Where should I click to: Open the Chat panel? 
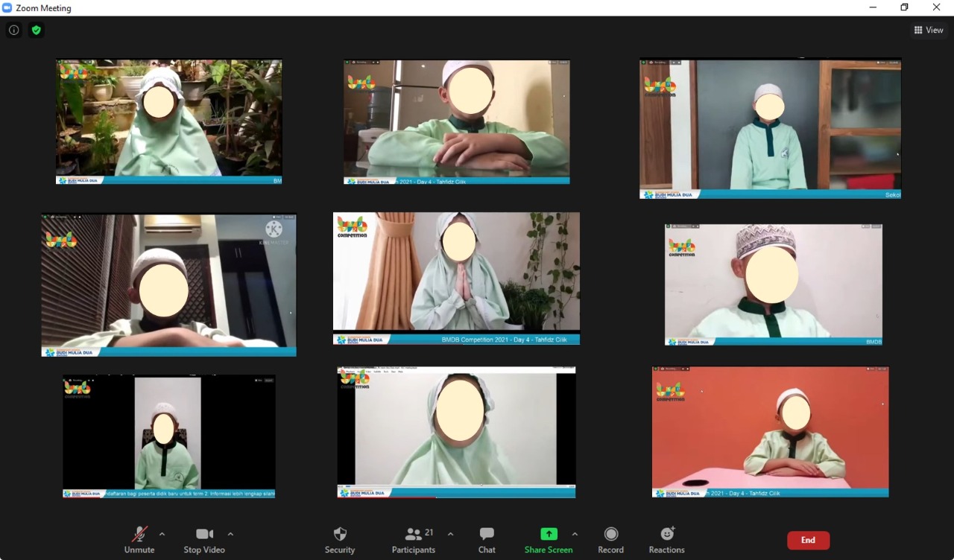(487, 541)
